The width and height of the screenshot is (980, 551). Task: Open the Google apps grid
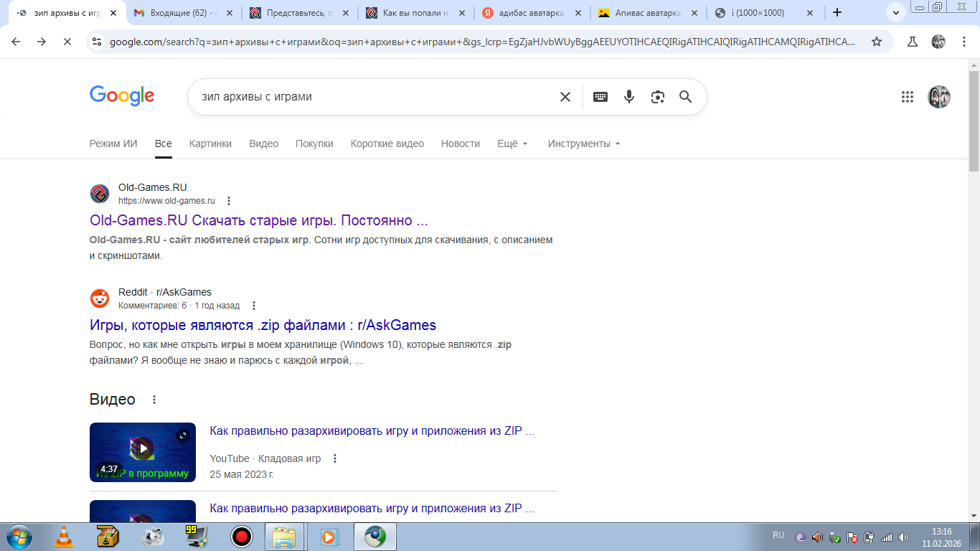907,97
